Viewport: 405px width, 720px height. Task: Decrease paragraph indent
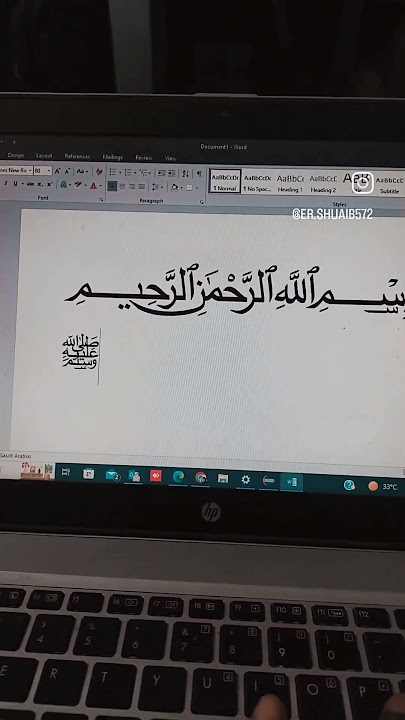[x=162, y=173]
